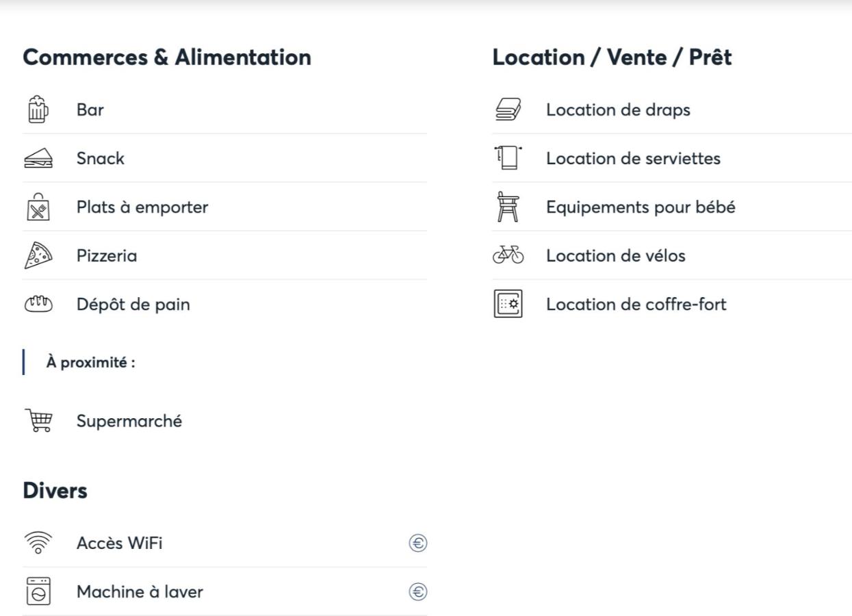Select the Location de vélos label
The image size is (852, 616).
pos(616,256)
